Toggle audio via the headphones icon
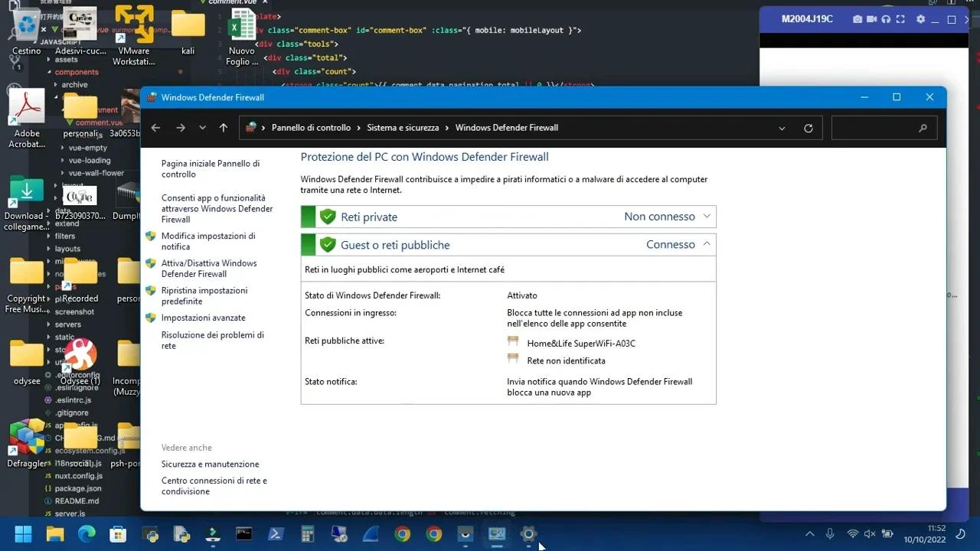 (x=886, y=19)
